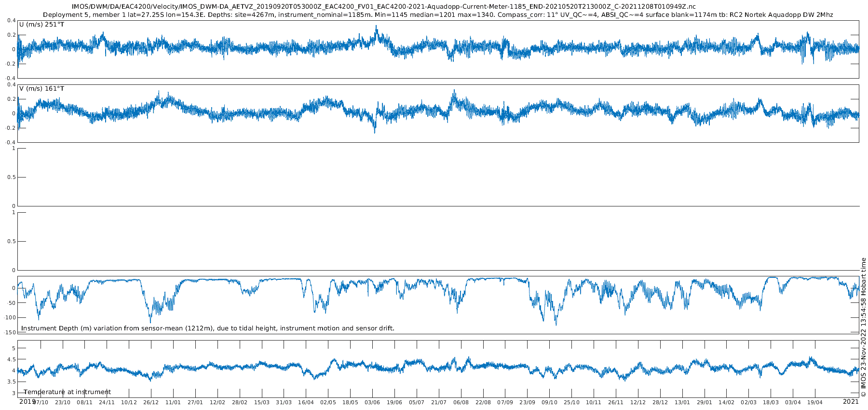Select the '09/10' date tick label
The image size is (868, 410).
(x=549, y=402)
